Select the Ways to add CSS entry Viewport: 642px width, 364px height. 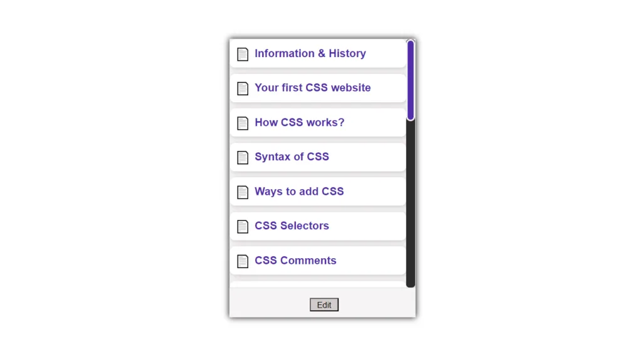click(x=299, y=192)
